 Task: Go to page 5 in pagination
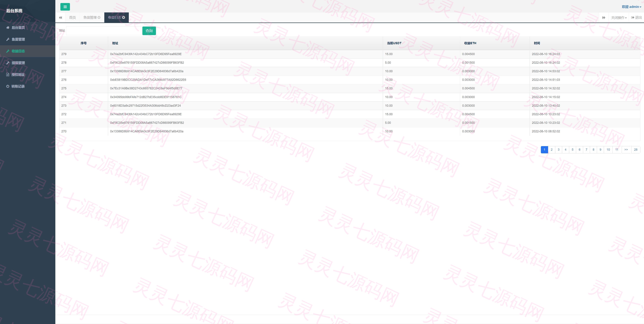[x=573, y=150]
